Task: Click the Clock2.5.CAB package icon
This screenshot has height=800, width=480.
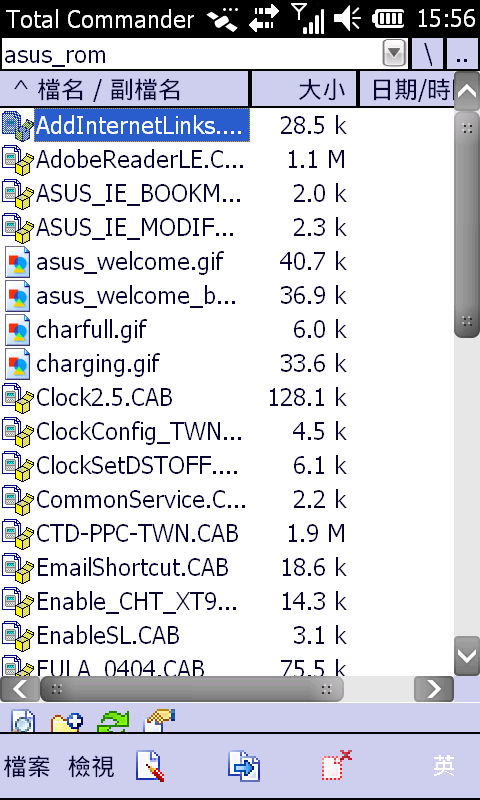Action: (17, 397)
